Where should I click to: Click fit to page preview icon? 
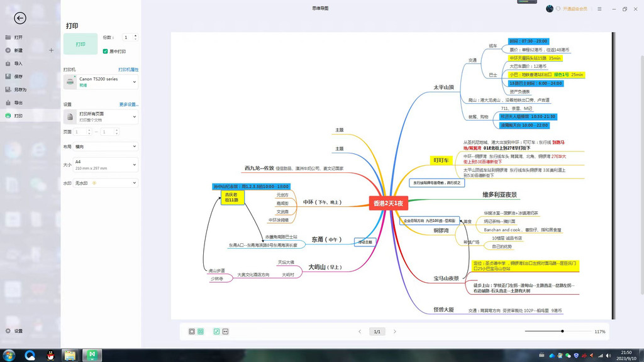(x=216, y=331)
